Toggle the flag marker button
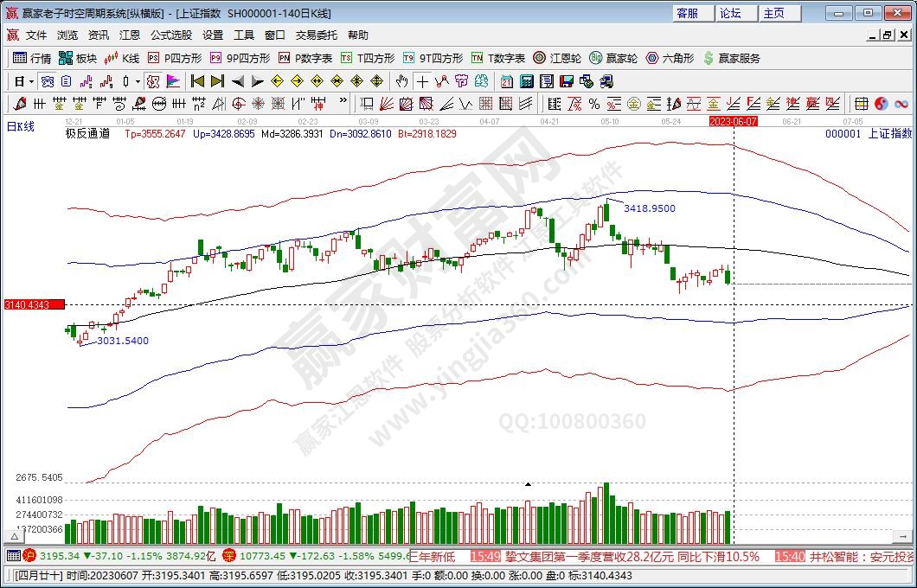917x588 pixels. [173, 81]
